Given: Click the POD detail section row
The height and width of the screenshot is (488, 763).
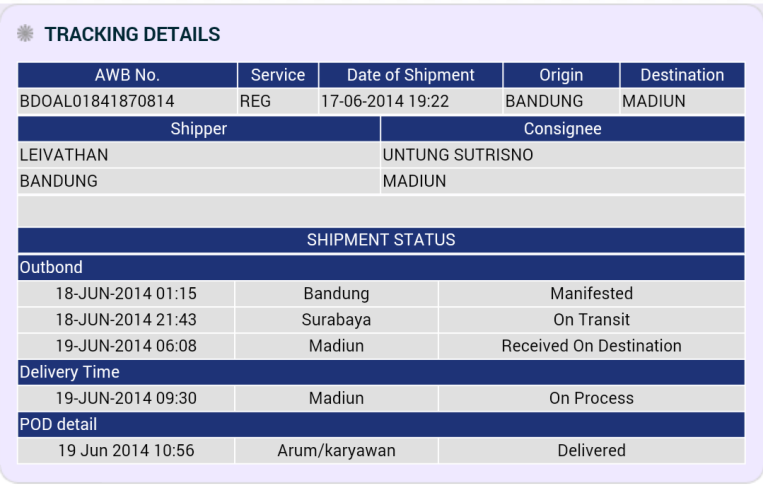Looking at the screenshot, I should point(381,424).
